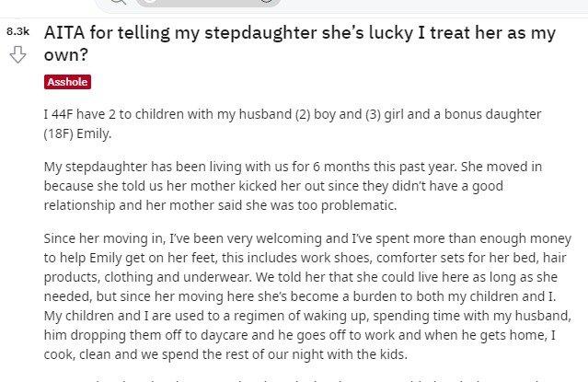Image resolution: width=588 pixels, height=382 pixels.
Task: Click the text "(18F) Emily."
Action: pos(77,133)
